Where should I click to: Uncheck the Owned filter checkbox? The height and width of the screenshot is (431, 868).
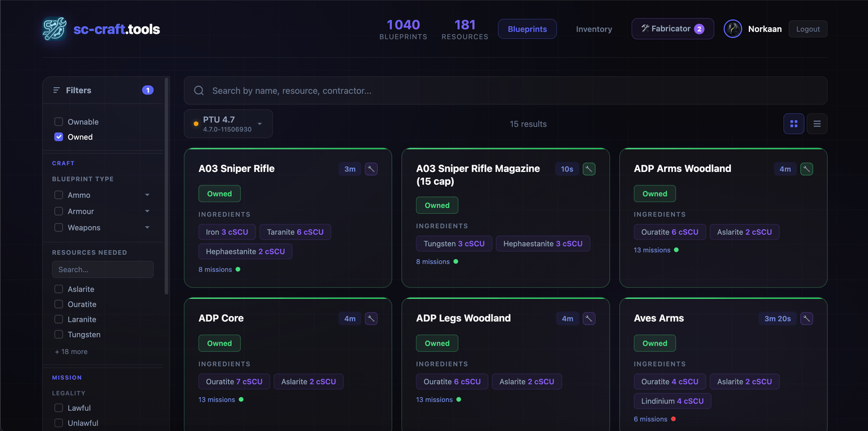59,137
